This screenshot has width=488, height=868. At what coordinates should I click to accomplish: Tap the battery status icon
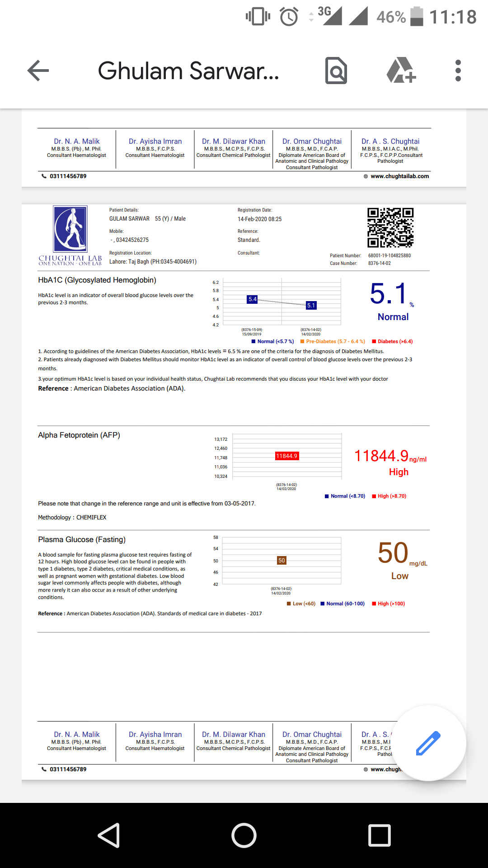coord(417,17)
